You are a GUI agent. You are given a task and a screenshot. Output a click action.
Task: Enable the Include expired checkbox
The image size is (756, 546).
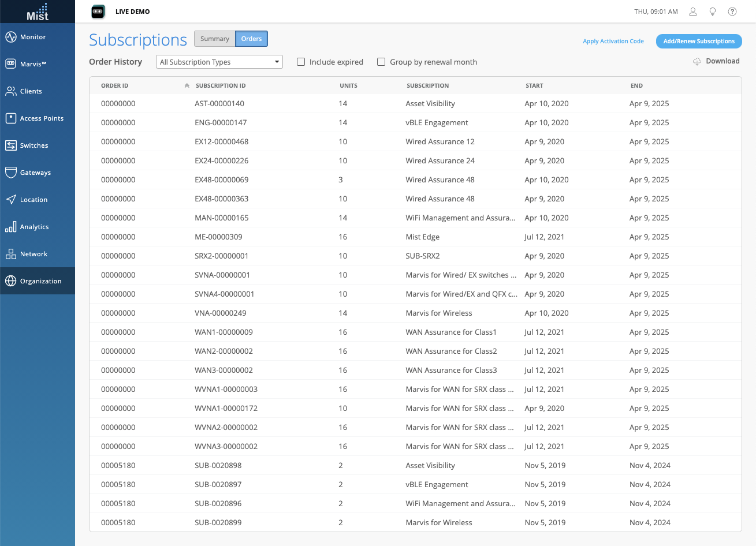(x=301, y=62)
